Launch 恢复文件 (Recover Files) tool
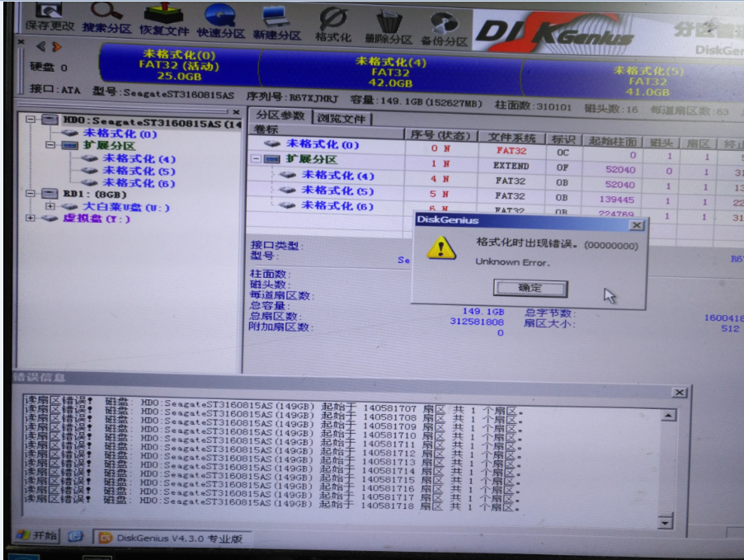This screenshot has width=744, height=560. pos(163,19)
